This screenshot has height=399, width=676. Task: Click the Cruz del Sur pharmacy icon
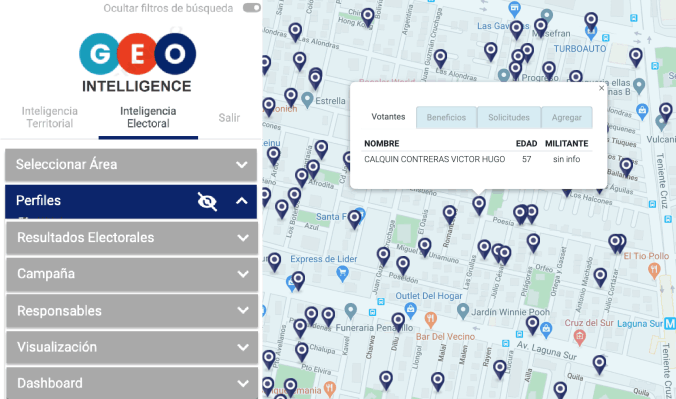coord(580,337)
